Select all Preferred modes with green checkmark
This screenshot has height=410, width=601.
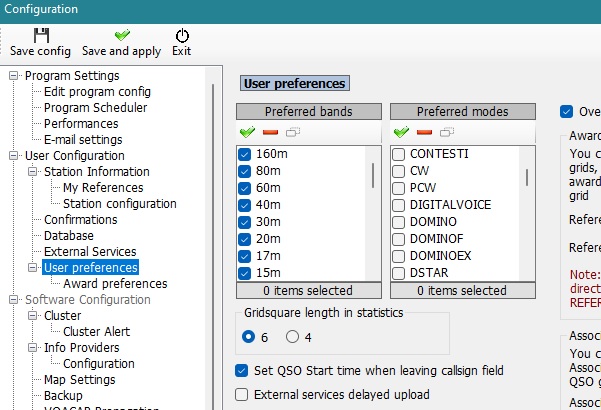pos(401,132)
